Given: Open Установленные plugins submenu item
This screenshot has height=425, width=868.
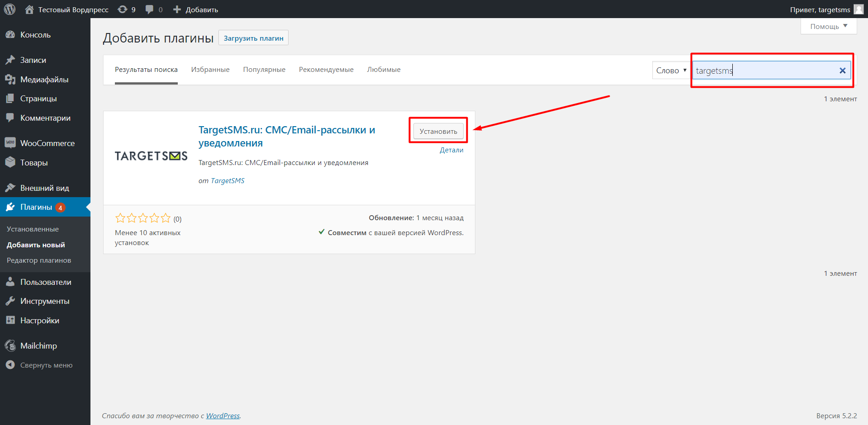Looking at the screenshot, I should pyautogui.click(x=33, y=229).
